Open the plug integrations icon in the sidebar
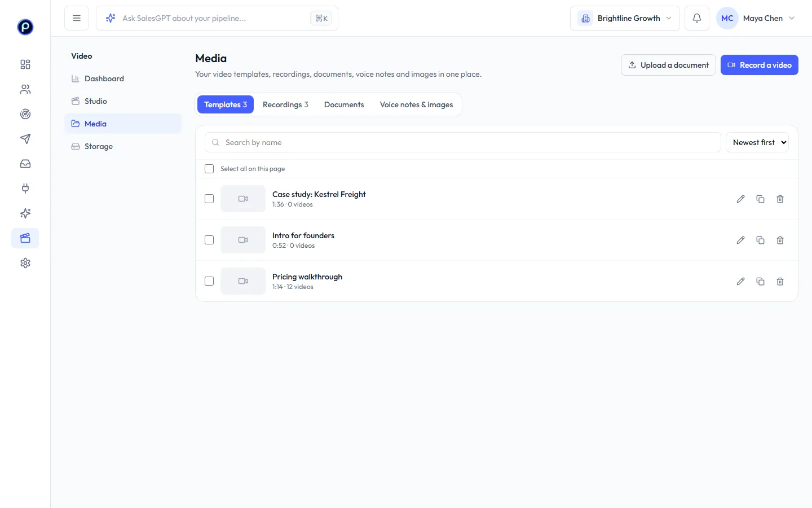This screenshot has width=812, height=508. tap(25, 189)
